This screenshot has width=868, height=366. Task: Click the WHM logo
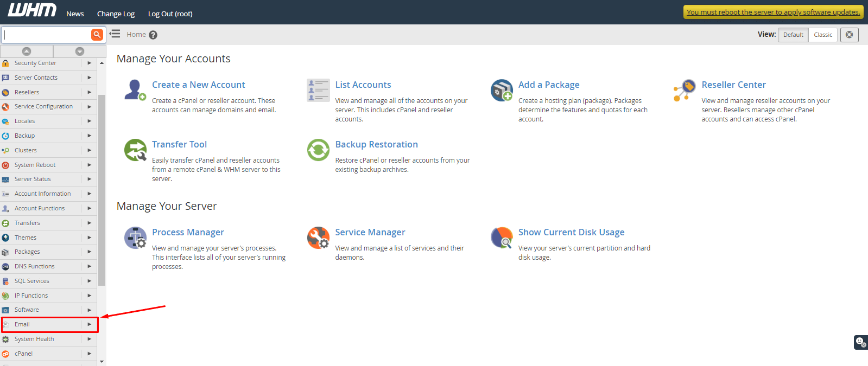coord(32,11)
